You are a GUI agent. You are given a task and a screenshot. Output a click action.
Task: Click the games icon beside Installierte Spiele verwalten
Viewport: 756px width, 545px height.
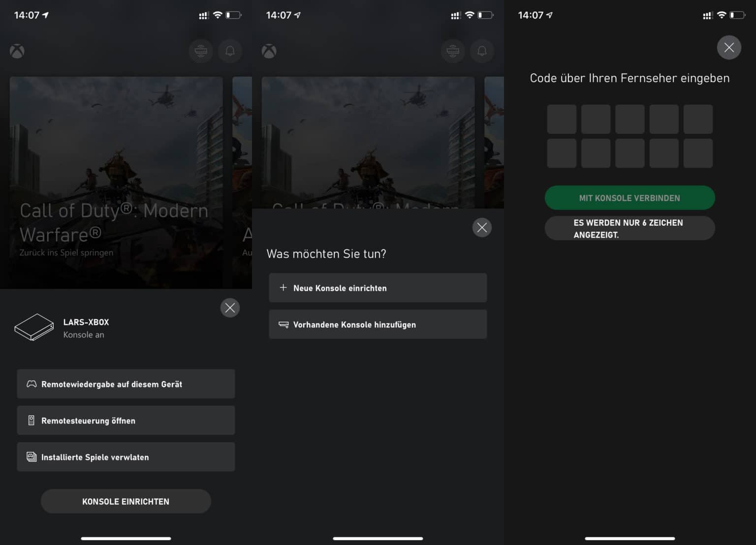(x=31, y=456)
